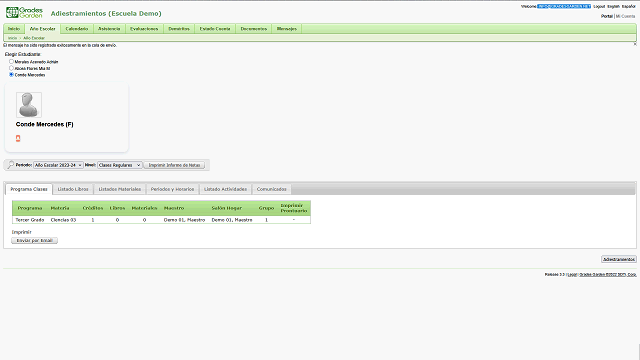Click Año Escolar in the breadcrumb
Screen dimensions: 640x360
pyautogui.click(x=34, y=38)
